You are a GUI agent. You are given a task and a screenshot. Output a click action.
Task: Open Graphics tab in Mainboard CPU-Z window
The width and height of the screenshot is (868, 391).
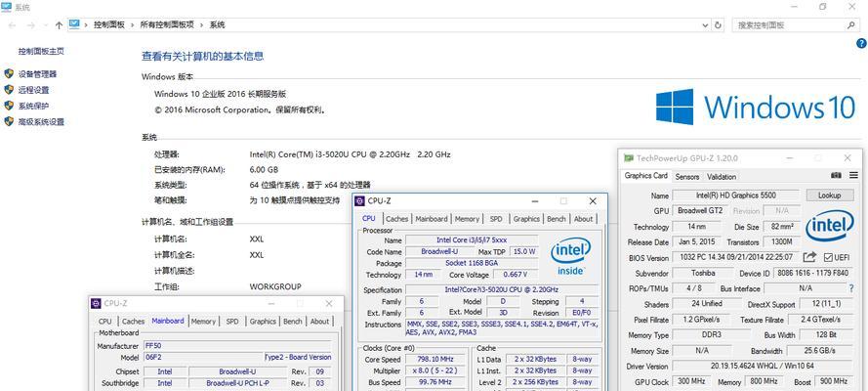click(x=263, y=322)
